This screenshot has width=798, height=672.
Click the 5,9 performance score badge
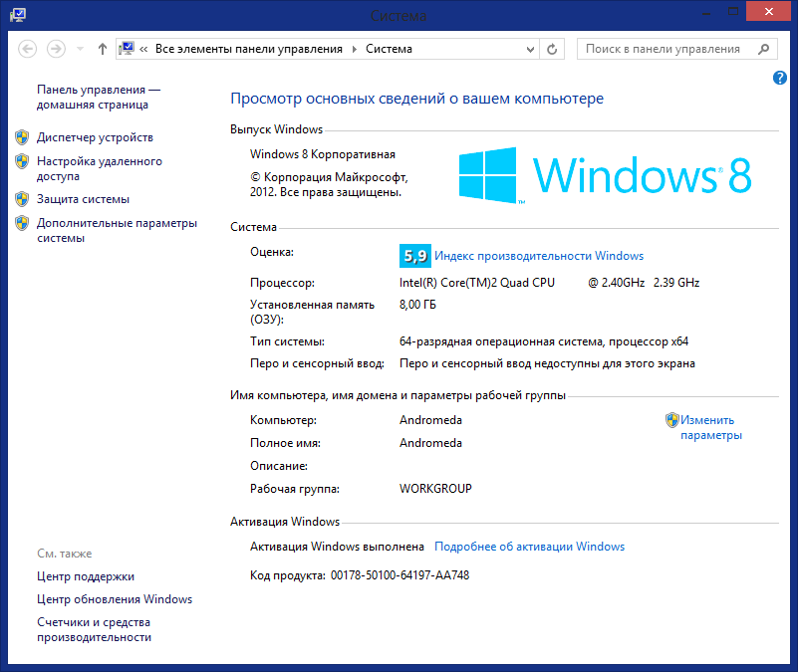pos(414,256)
